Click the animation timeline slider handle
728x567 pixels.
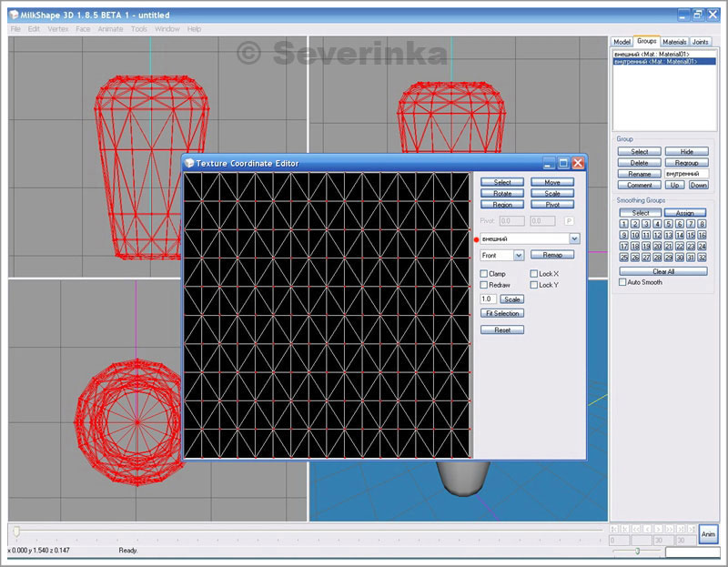coord(15,529)
